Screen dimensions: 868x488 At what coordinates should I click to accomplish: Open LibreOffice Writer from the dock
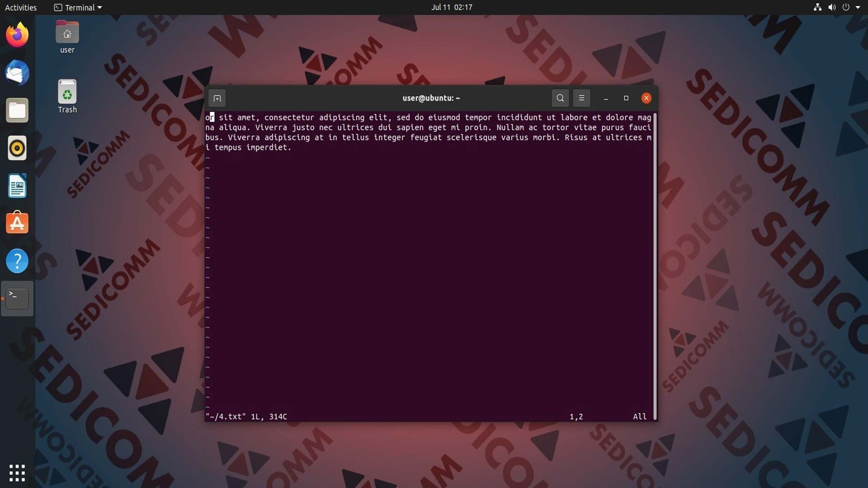(17, 186)
